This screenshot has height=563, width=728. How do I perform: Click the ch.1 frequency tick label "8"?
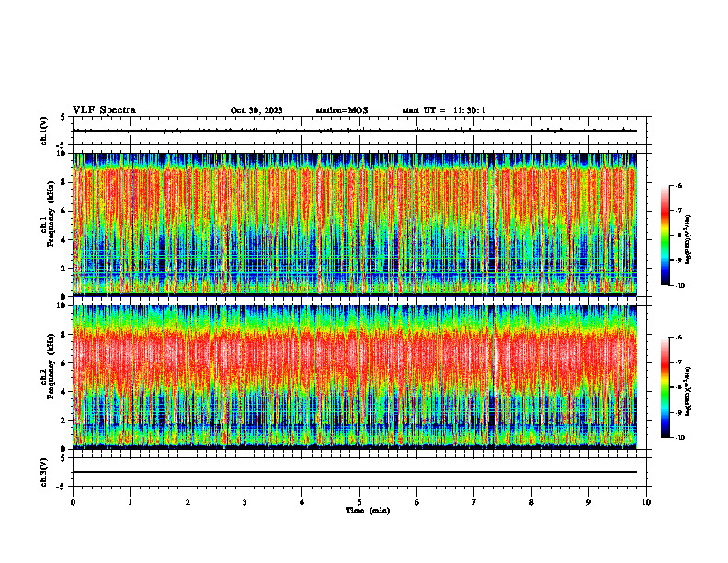[x=64, y=182]
